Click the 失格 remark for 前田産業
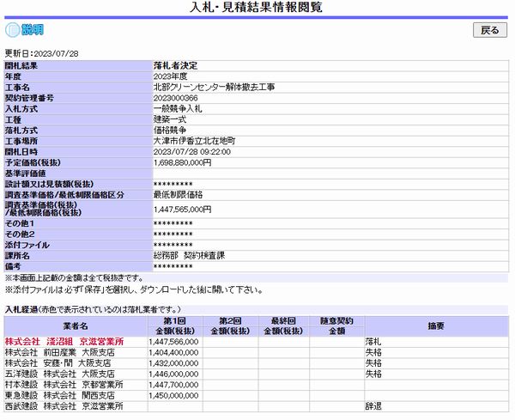 (x=373, y=353)
